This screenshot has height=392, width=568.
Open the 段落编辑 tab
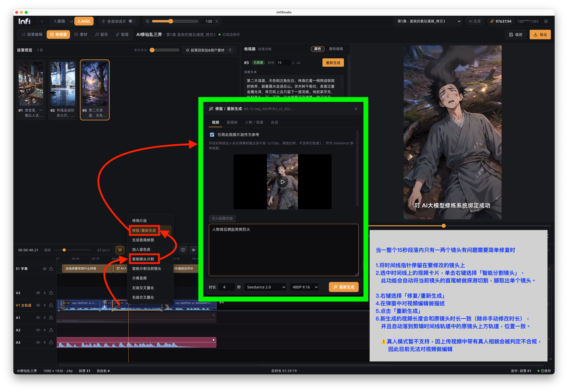[x=32, y=35]
